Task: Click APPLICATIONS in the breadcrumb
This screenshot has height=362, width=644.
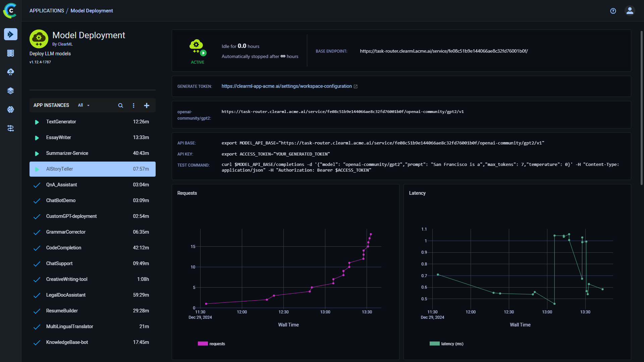Action: pyautogui.click(x=47, y=10)
